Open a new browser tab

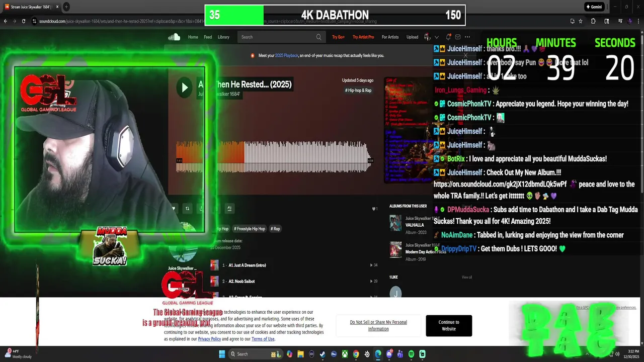pos(66,7)
